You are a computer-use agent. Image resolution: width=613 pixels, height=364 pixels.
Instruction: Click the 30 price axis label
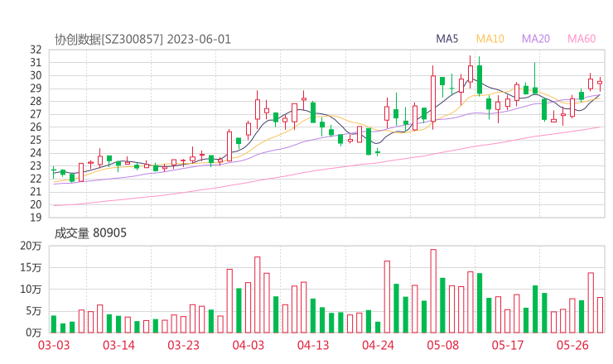(x=36, y=75)
